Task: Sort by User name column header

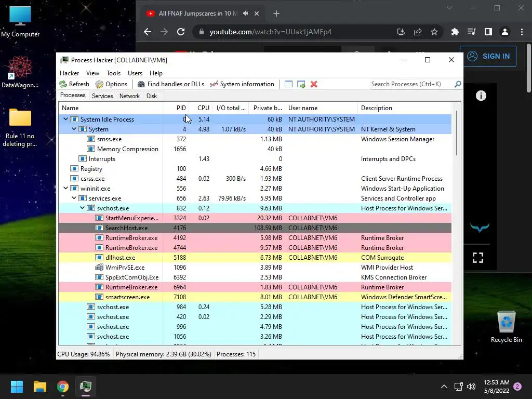Action: [321, 108]
